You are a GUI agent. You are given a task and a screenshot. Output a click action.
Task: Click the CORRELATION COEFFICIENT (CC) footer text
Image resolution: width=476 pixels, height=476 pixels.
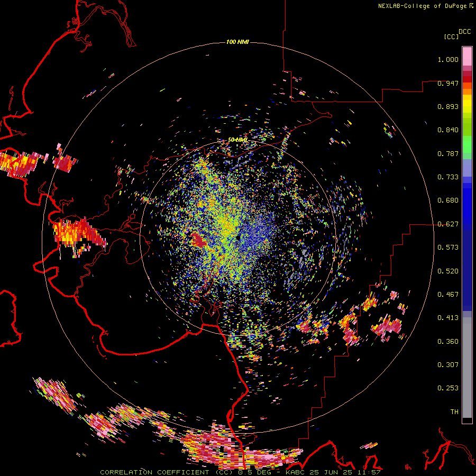(167, 472)
